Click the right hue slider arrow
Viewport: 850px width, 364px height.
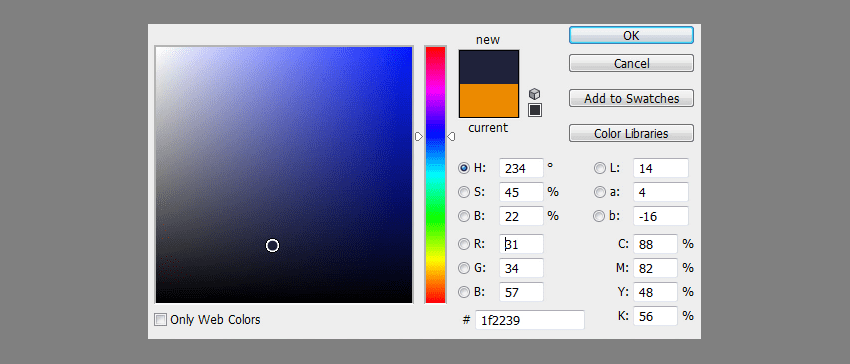point(451,137)
